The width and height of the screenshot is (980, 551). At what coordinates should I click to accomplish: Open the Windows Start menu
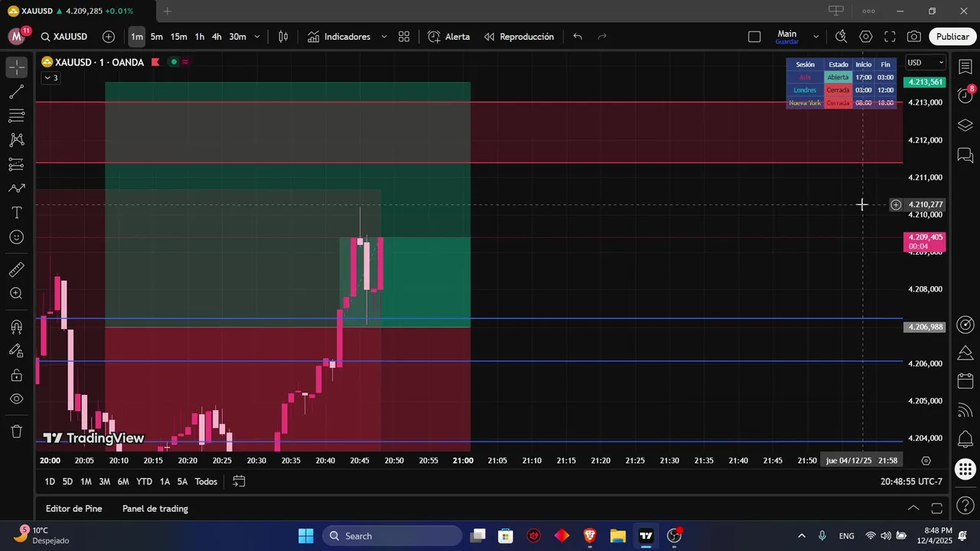306,536
